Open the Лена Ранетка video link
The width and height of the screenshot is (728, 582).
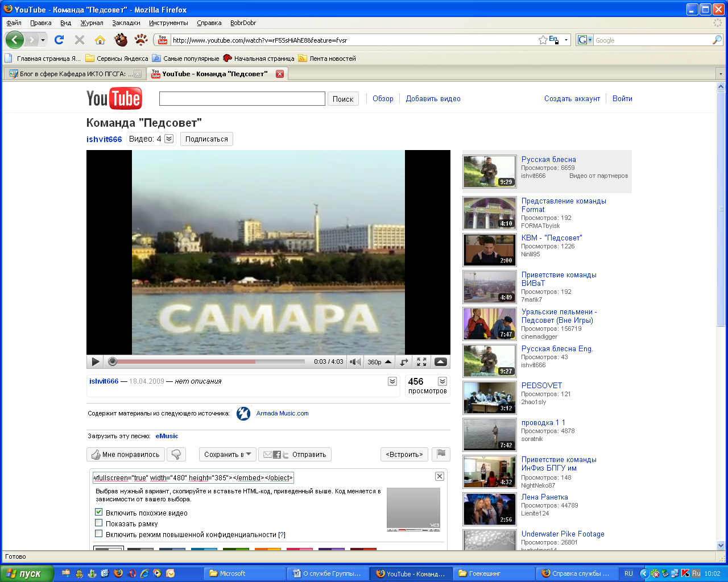(x=544, y=497)
